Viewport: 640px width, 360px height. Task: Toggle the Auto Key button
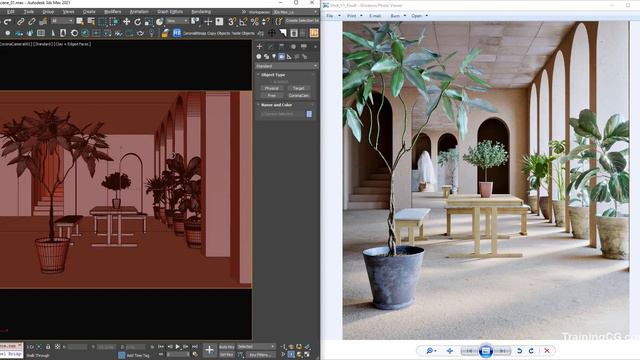point(227,347)
